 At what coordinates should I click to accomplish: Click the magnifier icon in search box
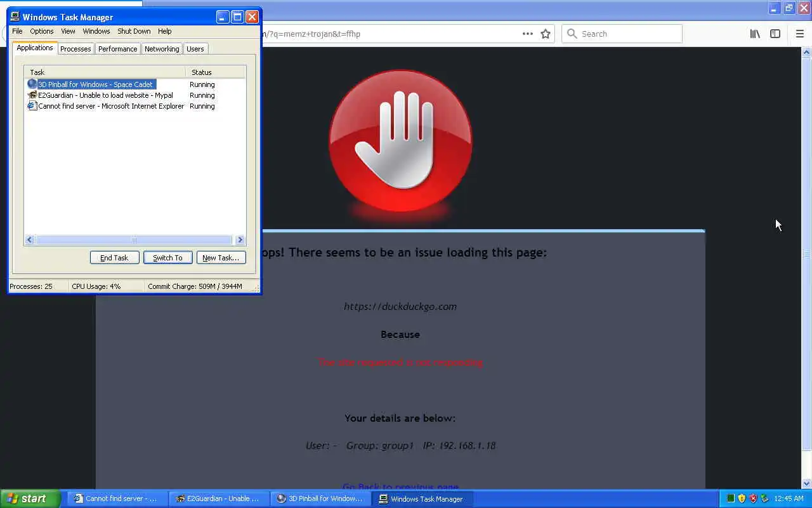pyautogui.click(x=572, y=34)
